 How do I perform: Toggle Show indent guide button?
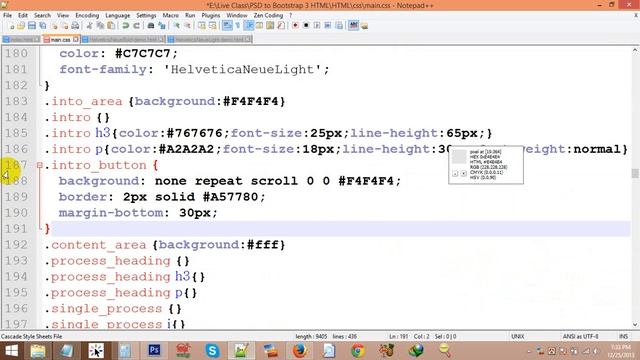[x=249, y=26]
